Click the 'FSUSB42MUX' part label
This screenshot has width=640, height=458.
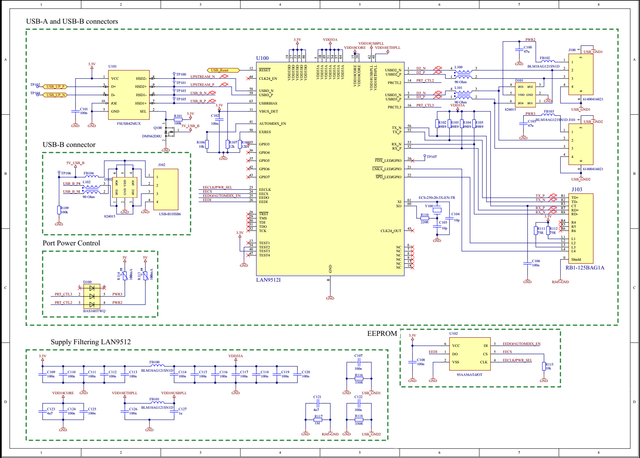(129, 123)
